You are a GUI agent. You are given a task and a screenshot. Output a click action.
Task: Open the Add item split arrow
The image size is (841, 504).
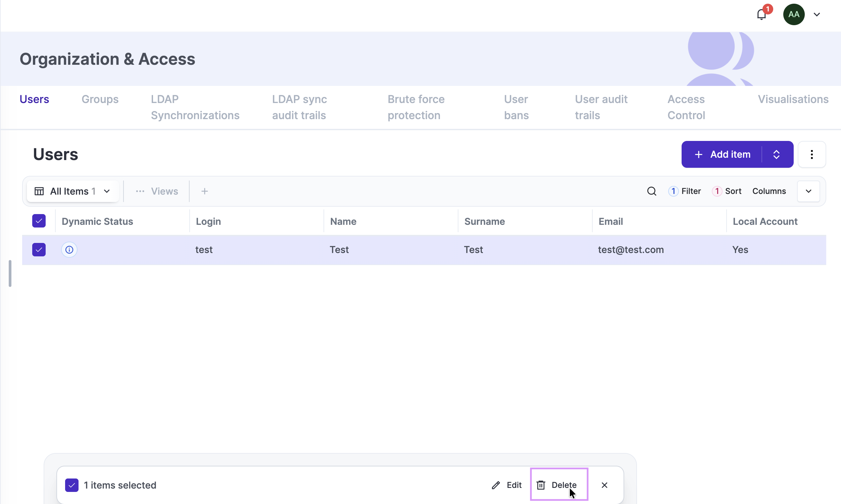(x=777, y=155)
